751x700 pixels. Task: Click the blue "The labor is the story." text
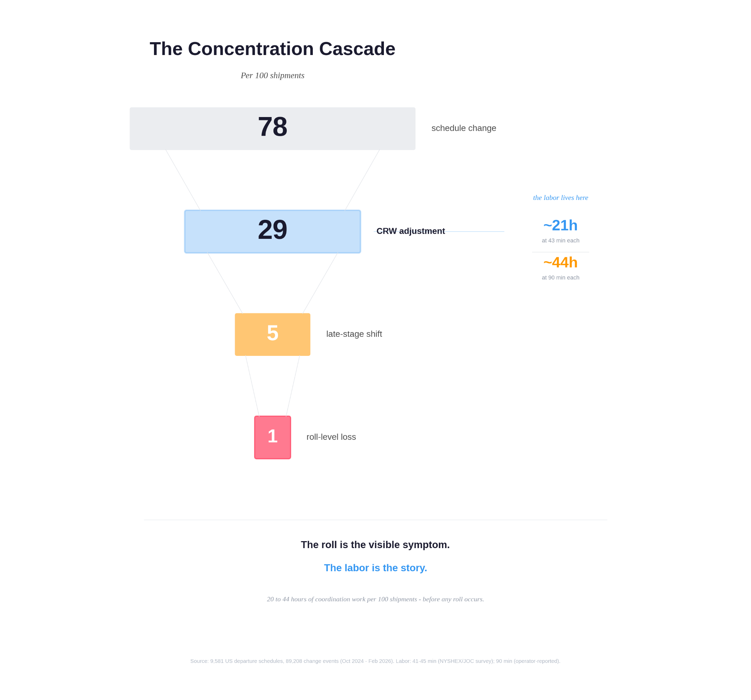pyautogui.click(x=375, y=568)
